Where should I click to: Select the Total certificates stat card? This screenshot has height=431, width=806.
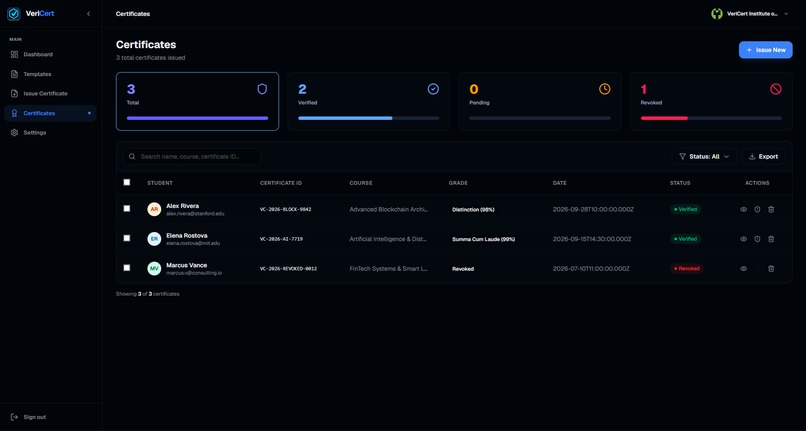tap(197, 101)
